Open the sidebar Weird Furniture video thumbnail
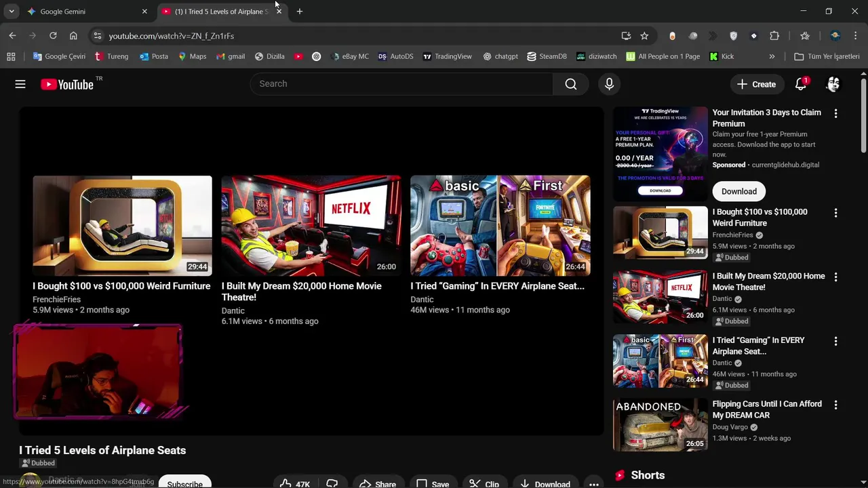The width and height of the screenshot is (868, 488). [660, 232]
